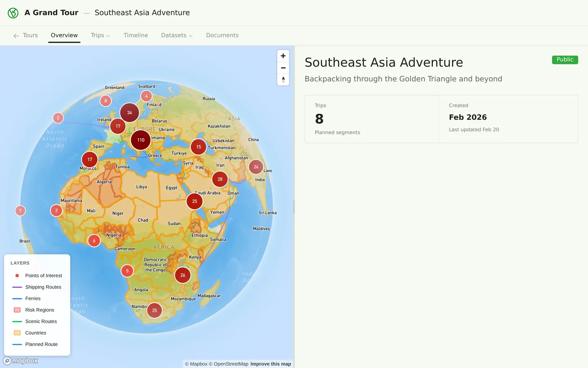
Task: Hide the Scenic Routes layer
Action: (41, 321)
